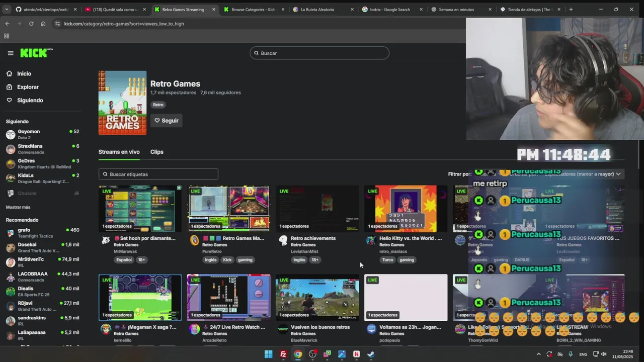Show hidden system tray icons
This screenshot has width=644, height=362.
[x=538, y=354]
